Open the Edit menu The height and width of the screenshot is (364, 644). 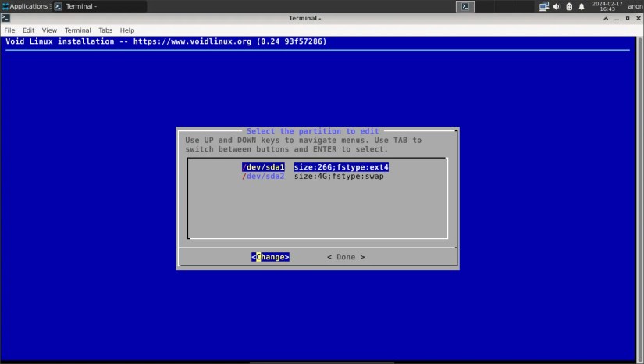click(28, 30)
